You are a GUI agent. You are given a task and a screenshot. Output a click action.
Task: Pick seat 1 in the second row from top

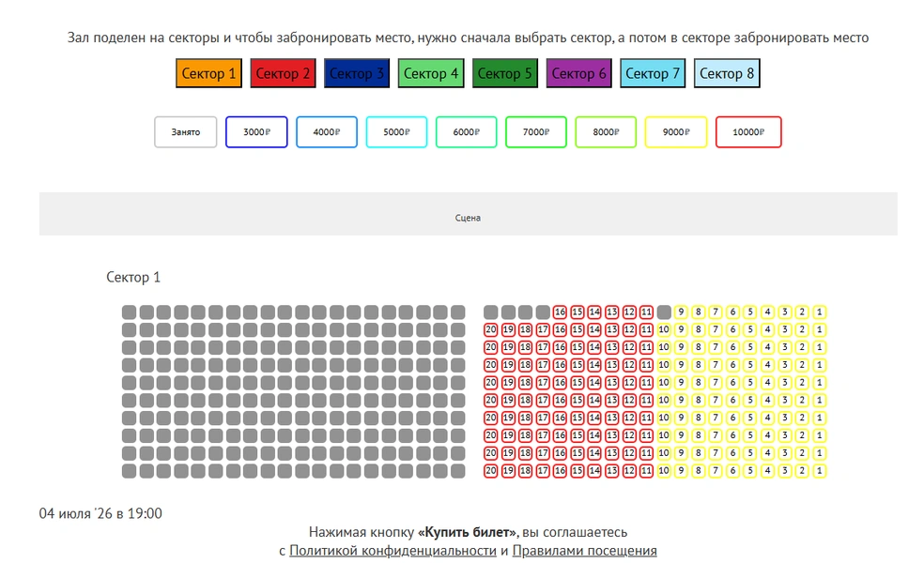click(819, 329)
